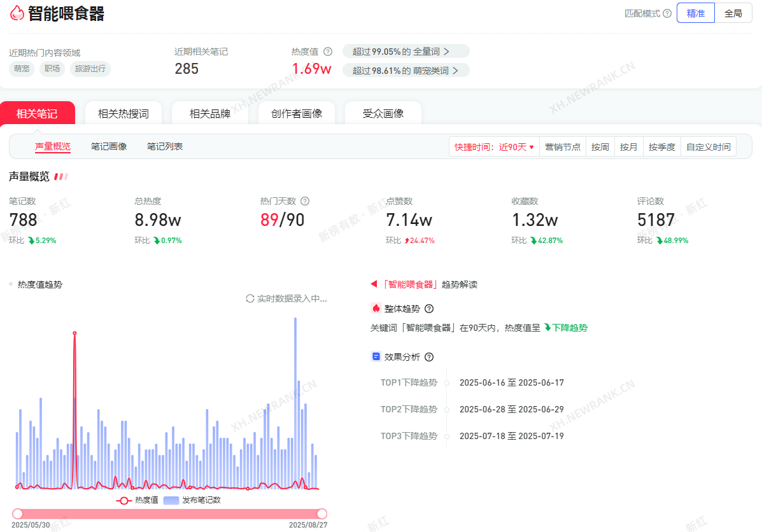Click the question icon beside 热门天数
The height and width of the screenshot is (532, 762).
[x=305, y=201]
